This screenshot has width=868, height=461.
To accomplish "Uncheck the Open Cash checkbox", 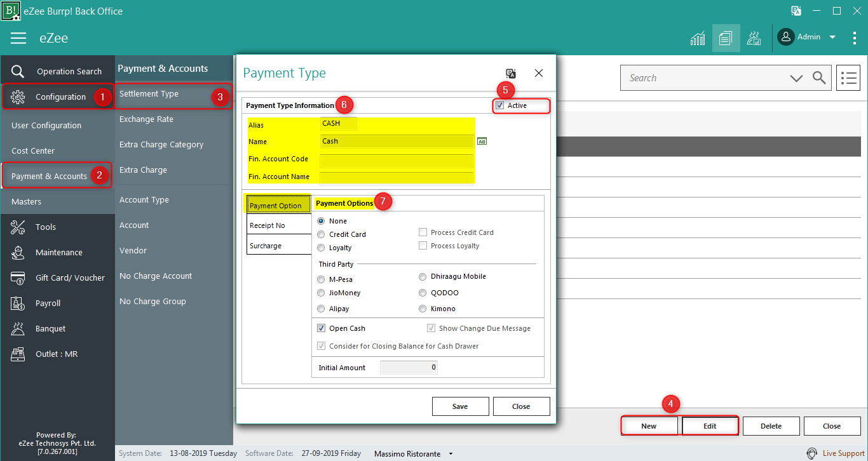I will pos(322,328).
